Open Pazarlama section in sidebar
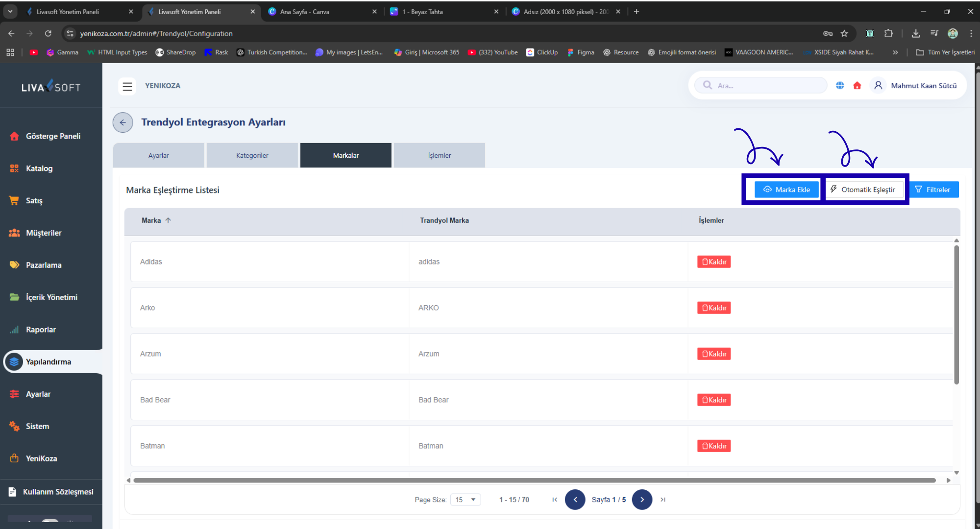This screenshot has width=980, height=529. coord(44,265)
